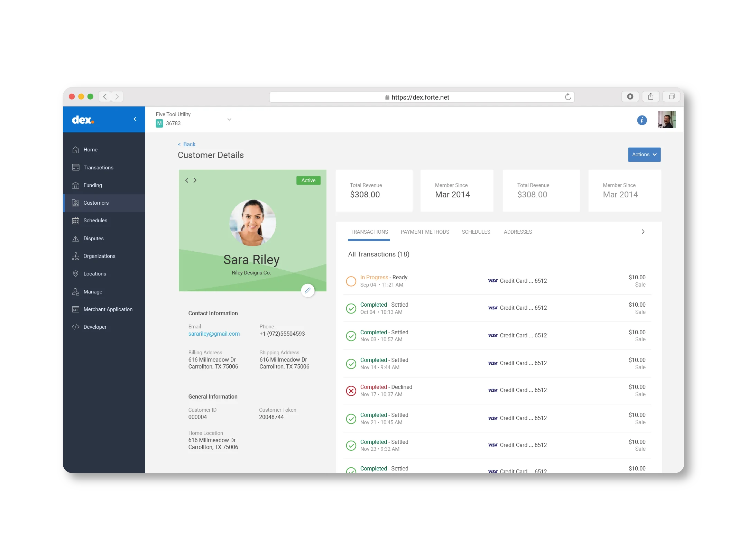The image size is (747, 560).
Task: Click the Disputes warning triangle icon
Action: [75, 239]
